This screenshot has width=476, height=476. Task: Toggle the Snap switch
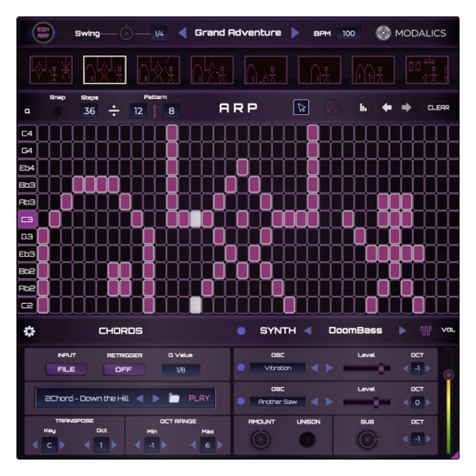pyautogui.click(x=57, y=111)
